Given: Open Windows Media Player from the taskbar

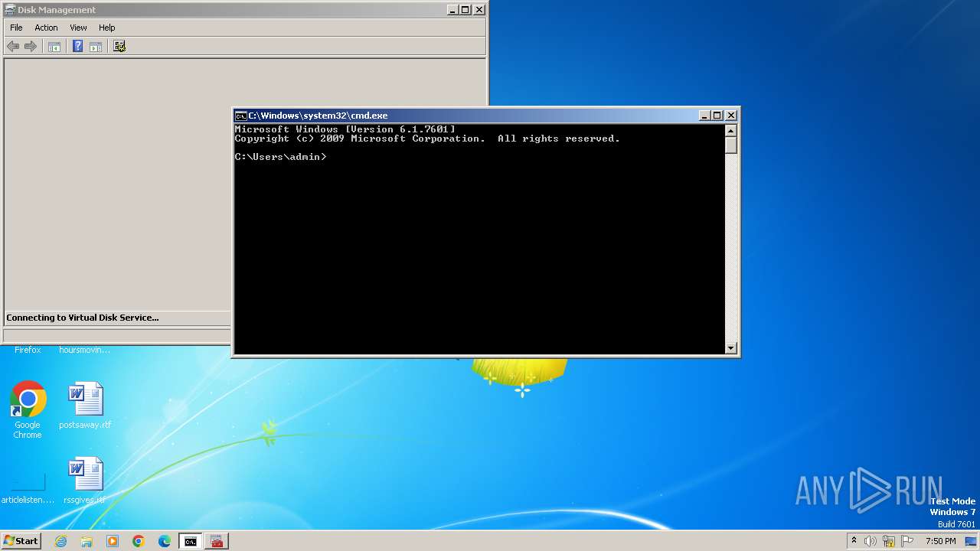Looking at the screenshot, I should (x=113, y=541).
